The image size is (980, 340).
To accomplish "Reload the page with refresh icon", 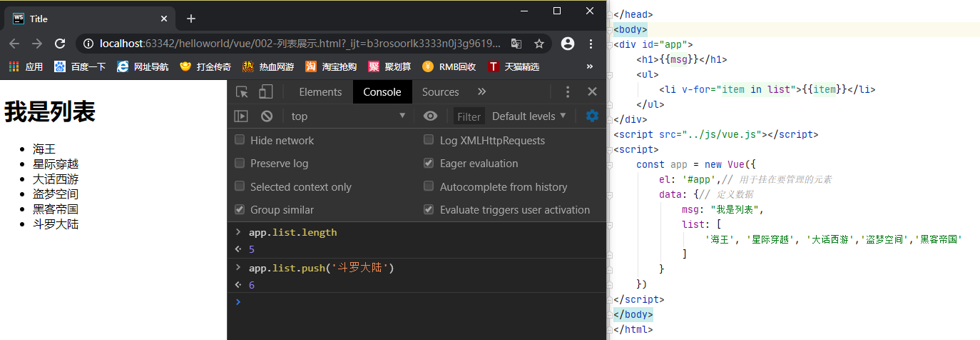I will tap(61, 44).
